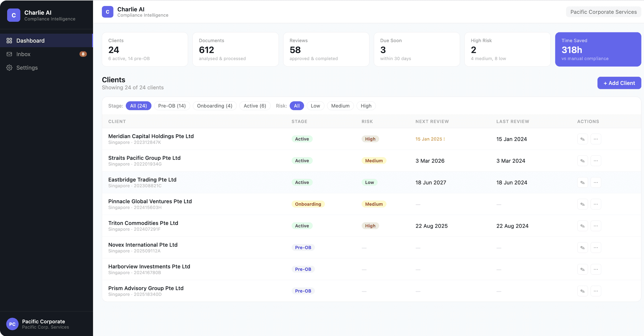The image size is (644, 336).
Task: Click the Time Saved 318h card
Action: [x=598, y=49]
